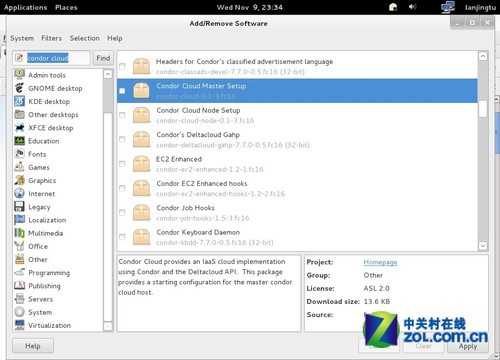Choose the KDE desktop group icon
The height and width of the screenshot is (360, 500).
[x=19, y=101]
